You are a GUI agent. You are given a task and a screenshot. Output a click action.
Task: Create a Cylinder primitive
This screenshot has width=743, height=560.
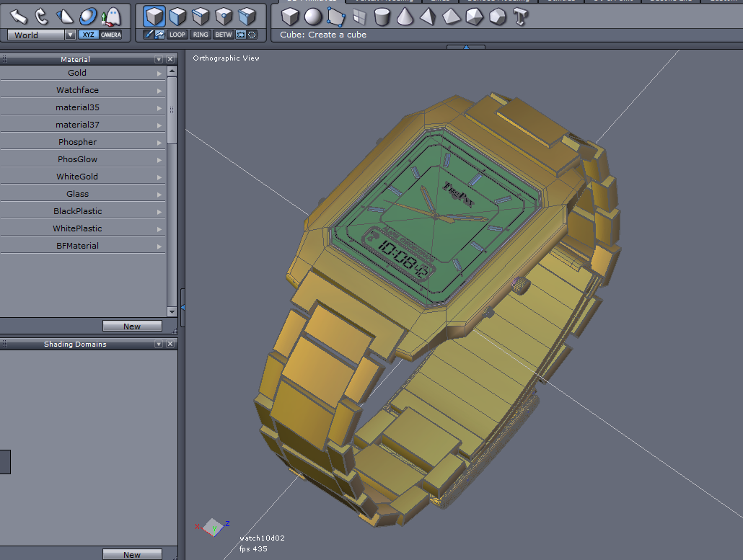point(382,17)
